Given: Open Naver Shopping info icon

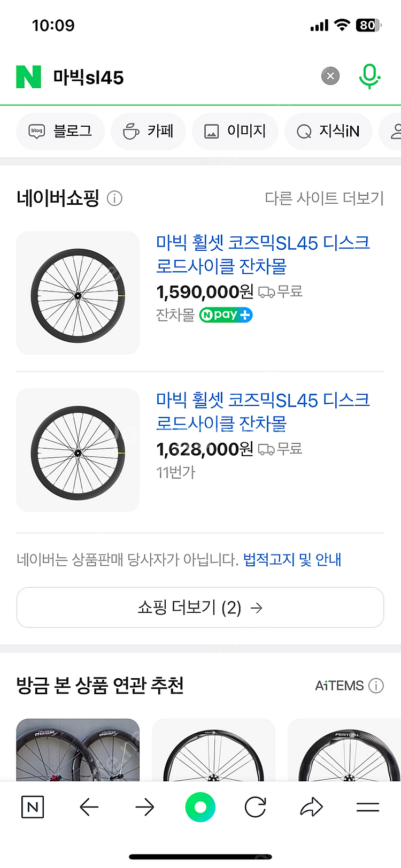Looking at the screenshot, I should (x=114, y=198).
